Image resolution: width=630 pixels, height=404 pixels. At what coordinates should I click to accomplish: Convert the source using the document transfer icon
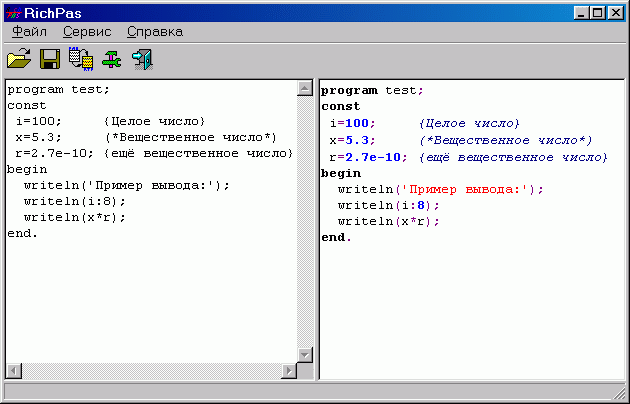(81, 59)
